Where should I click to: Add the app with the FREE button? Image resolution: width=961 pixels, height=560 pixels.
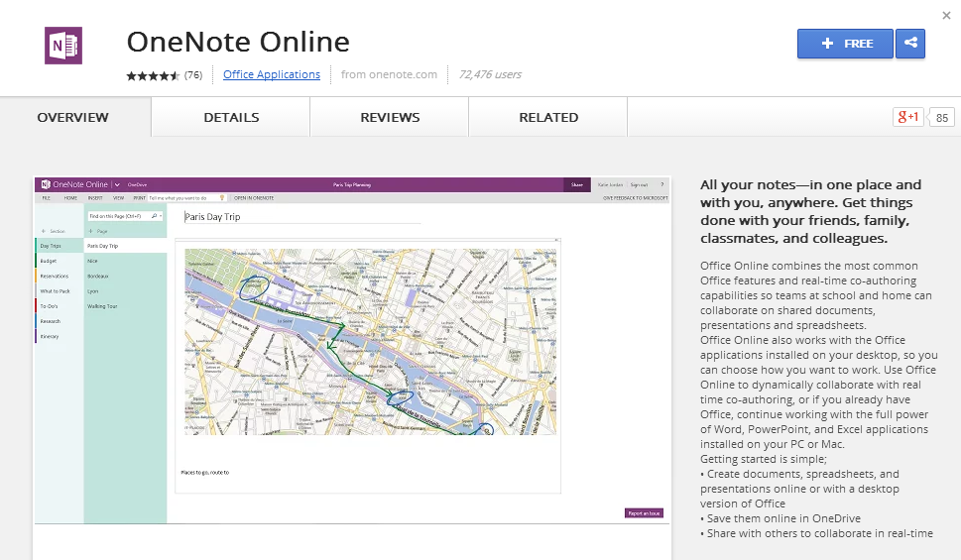[x=845, y=44]
